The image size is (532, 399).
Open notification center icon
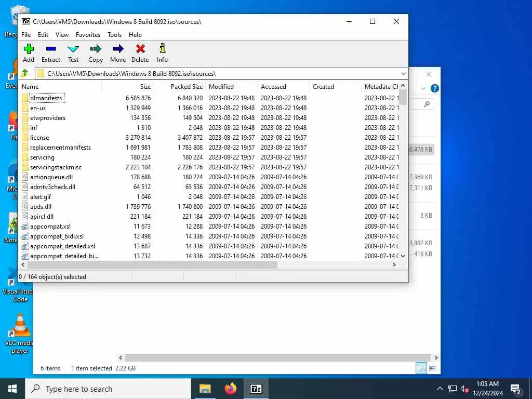(516, 389)
